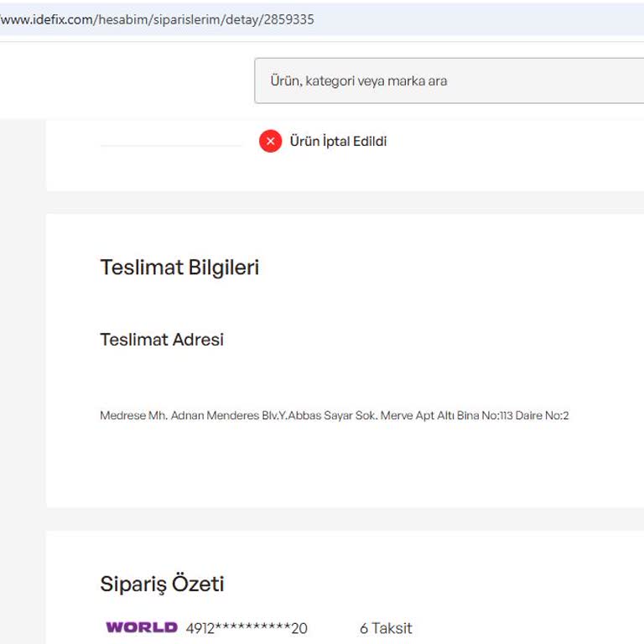
Task: Click the idefix.com domain in the address bar
Action: pos(49,18)
